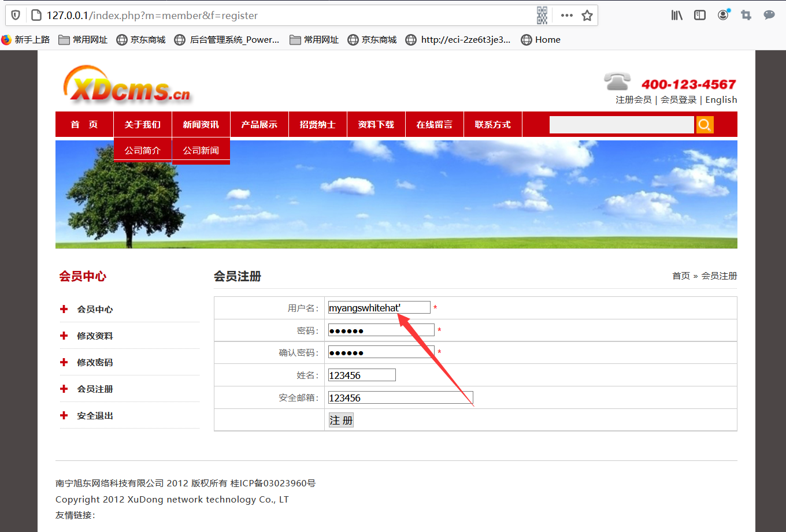Open the Firefox account icon
Image resolution: width=786 pixels, height=532 pixels.
tap(723, 15)
